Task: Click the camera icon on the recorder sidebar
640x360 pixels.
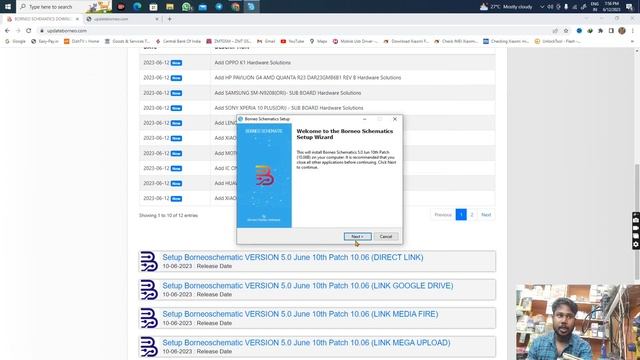Action: click(x=636, y=220)
